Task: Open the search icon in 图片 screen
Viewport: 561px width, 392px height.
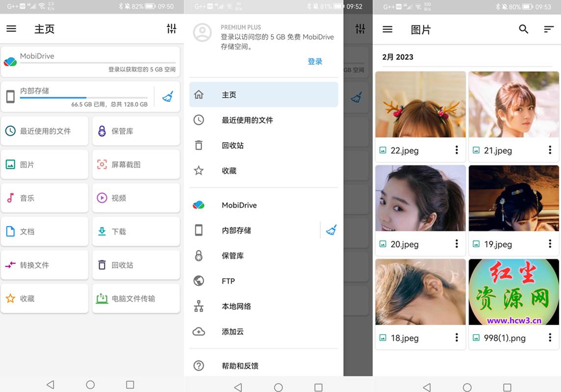Action: click(524, 29)
